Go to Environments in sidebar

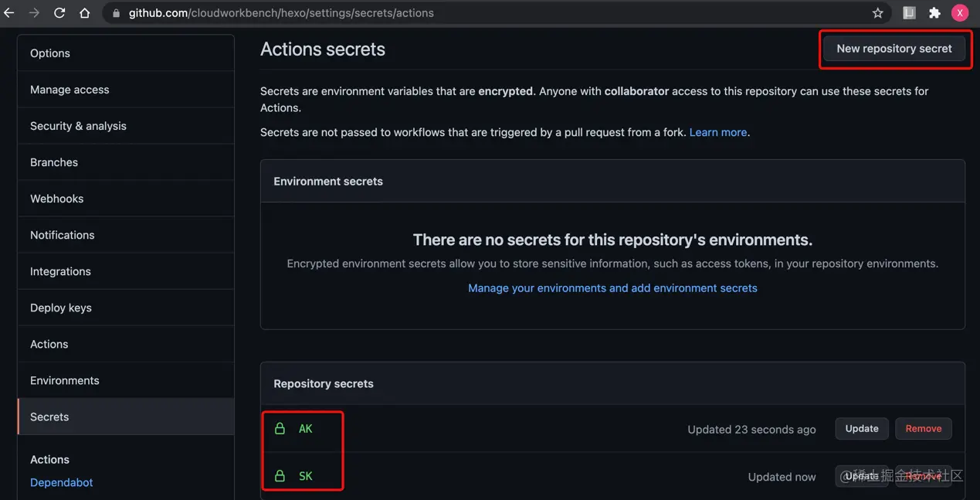tap(64, 380)
